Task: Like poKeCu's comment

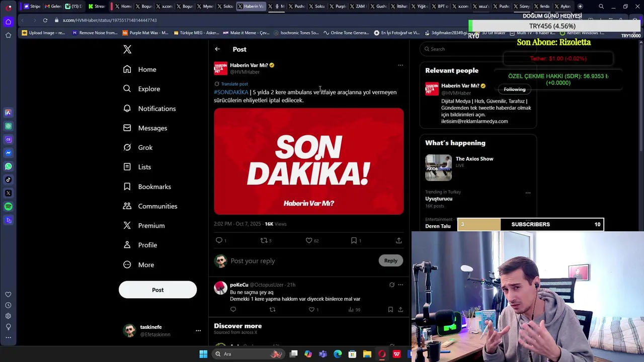Action: (x=311, y=310)
